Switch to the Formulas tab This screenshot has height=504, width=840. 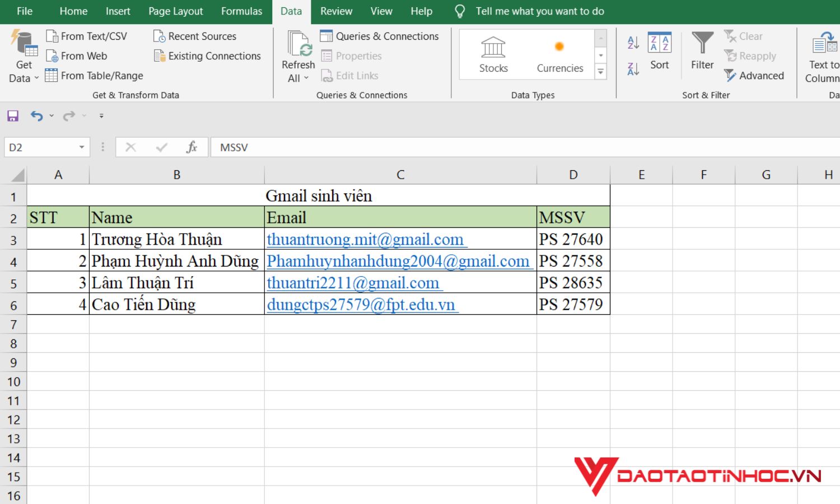(241, 11)
